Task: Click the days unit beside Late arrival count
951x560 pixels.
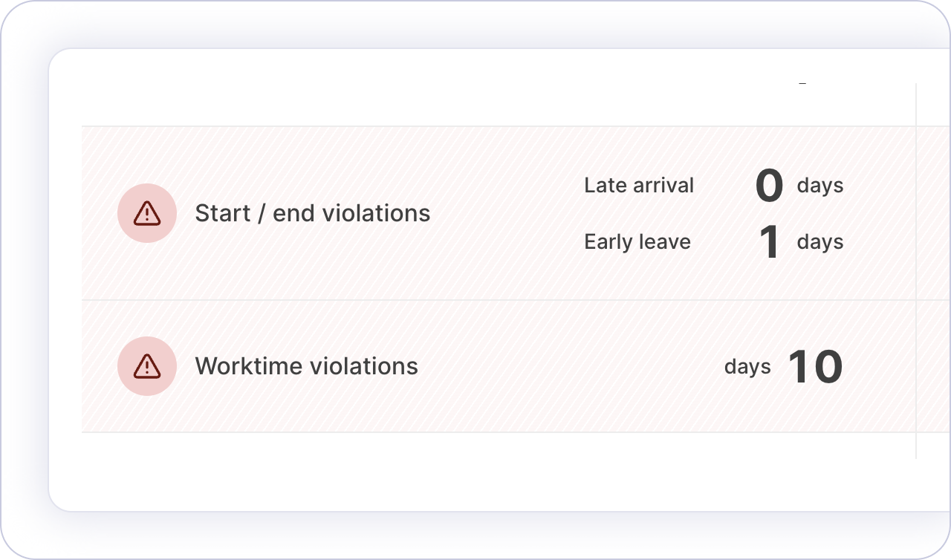Action: pos(820,185)
